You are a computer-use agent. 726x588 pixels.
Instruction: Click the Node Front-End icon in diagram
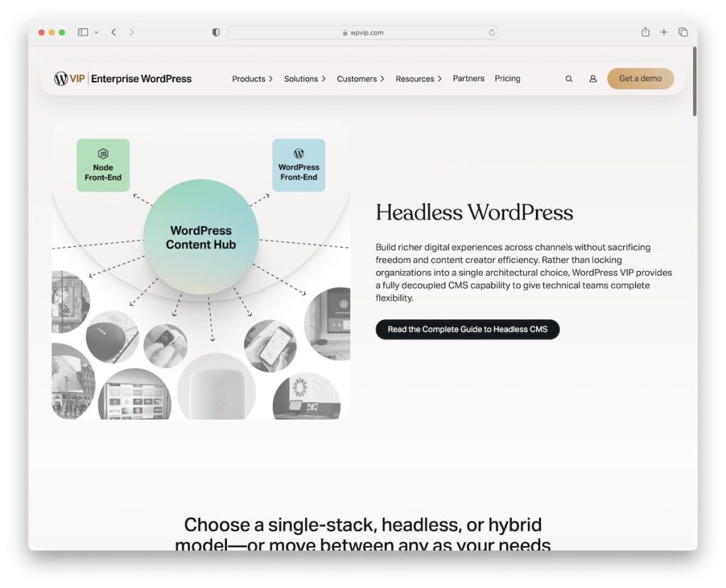(102, 164)
